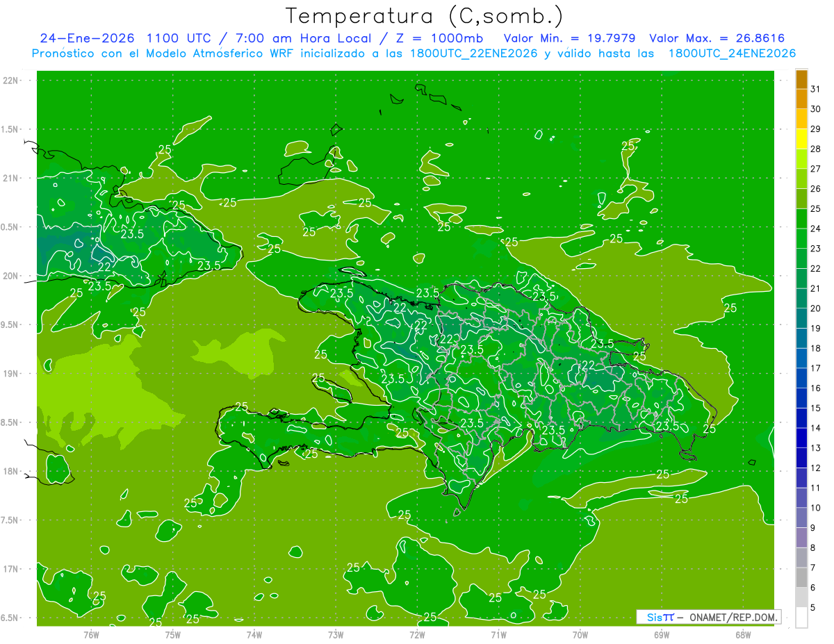Click the white swatch below 5
The width and height of the screenshot is (834, 644).
pos(801,617)
